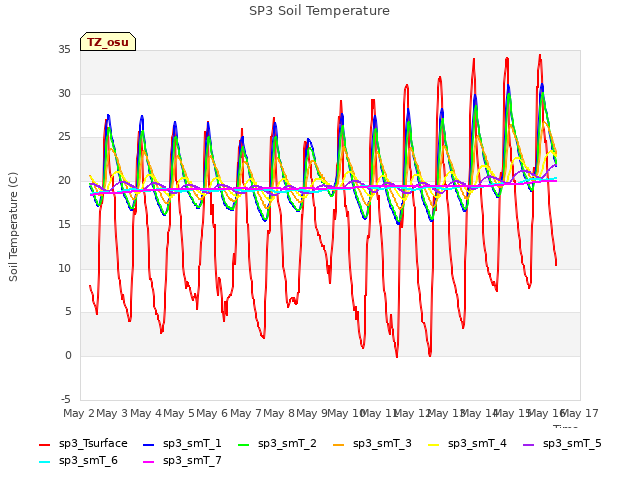This screenshot has height=480, width=640.
Task: Click the May 3 x-axis tick label
Action: (x=112, y=413)
